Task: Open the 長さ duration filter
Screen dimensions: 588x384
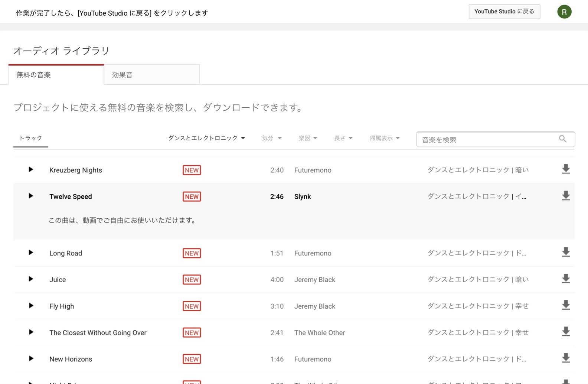Action: (x=343, y=138)
